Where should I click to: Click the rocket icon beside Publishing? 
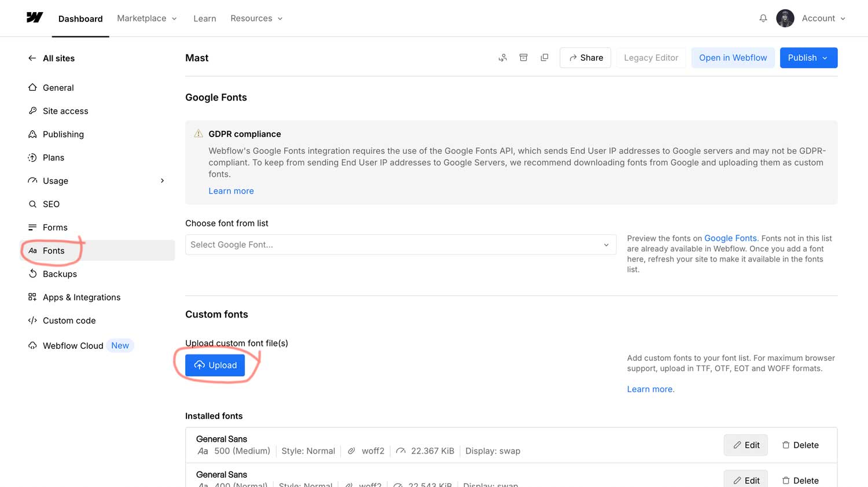32,134
